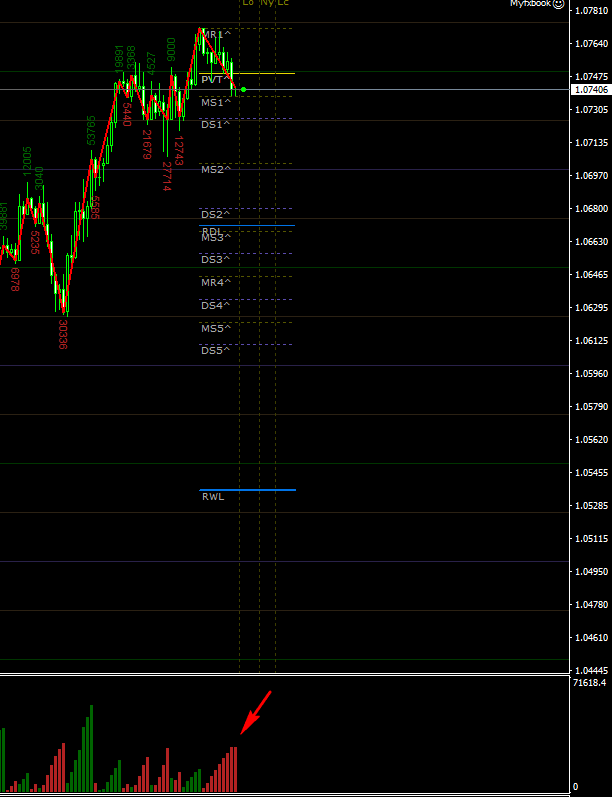Click price axis value 1.05285

pyautogui.click(x=591, y=505)
